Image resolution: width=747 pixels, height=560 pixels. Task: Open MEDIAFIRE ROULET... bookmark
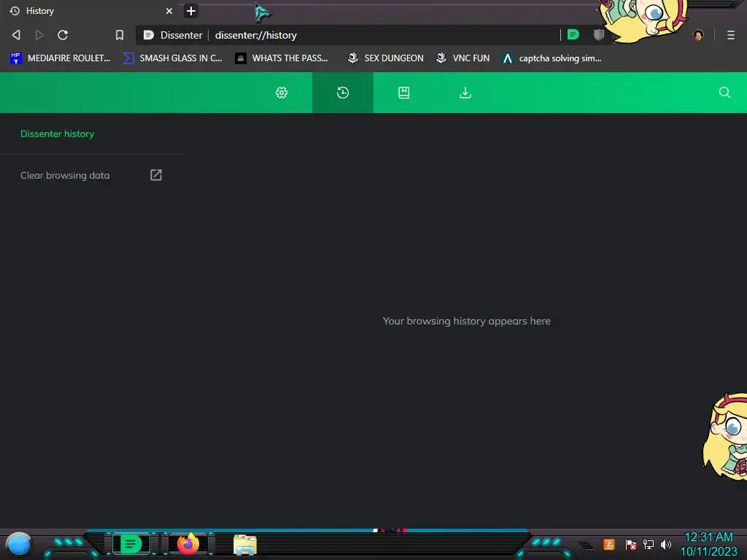pos(60,58)
